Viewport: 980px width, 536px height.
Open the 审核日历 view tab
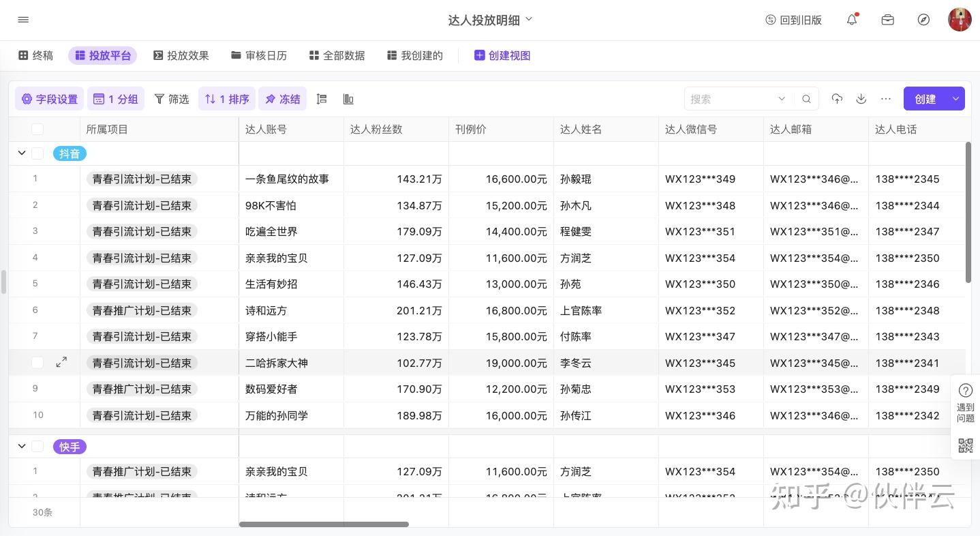[x=259, y=55]
